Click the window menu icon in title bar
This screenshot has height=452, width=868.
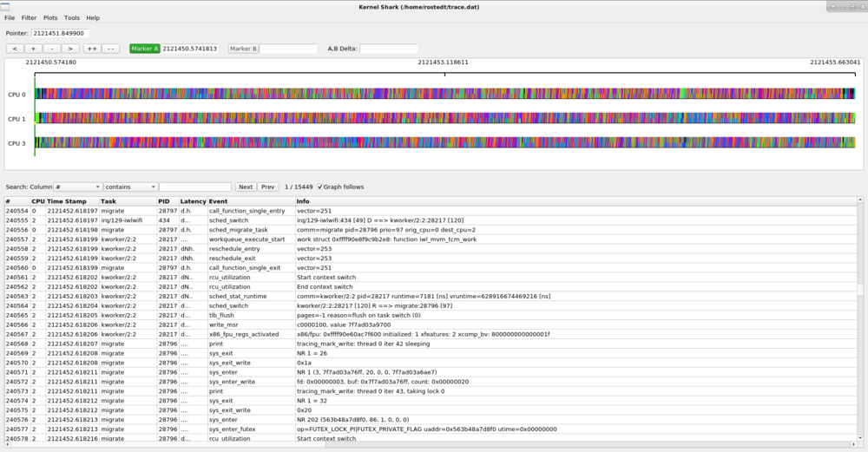[x=5, y=7]
